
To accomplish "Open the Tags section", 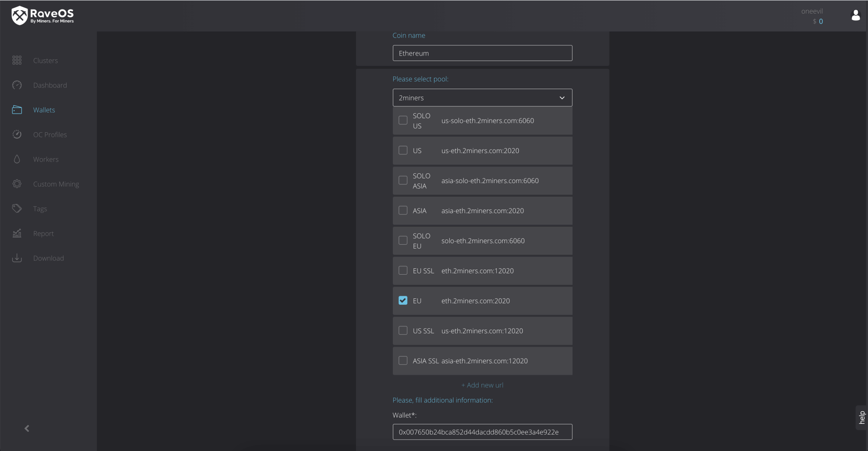I will pyautogui.click(x=40, y=209).
